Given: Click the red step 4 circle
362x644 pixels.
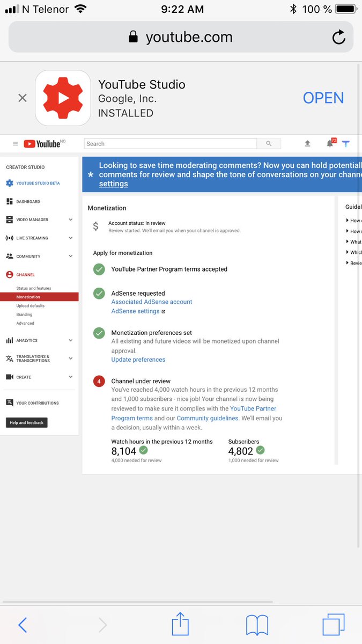Looking at the screenshot, I should click(99, 382).
